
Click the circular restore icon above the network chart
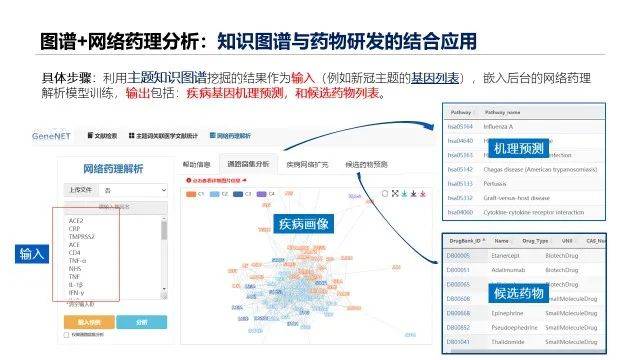384,193
